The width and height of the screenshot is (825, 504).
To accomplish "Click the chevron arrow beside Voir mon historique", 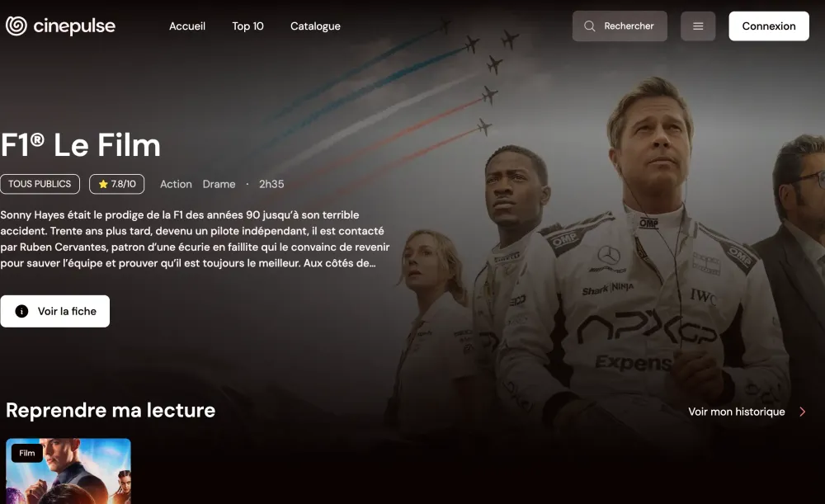I will [x=803, y=412].
